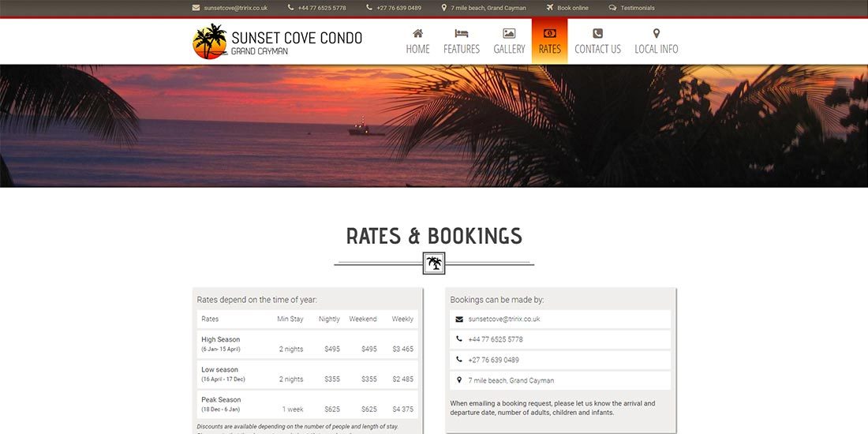Screen dimensions: 868x434
Task: Click the speech bubbles icon next to Testimonials
Action: coord(612,8)
